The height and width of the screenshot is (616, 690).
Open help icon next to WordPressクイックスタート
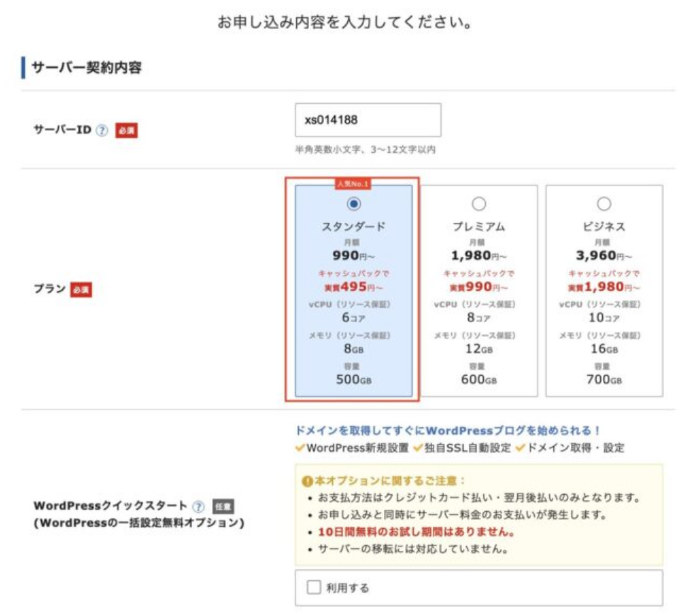[198, 506]
